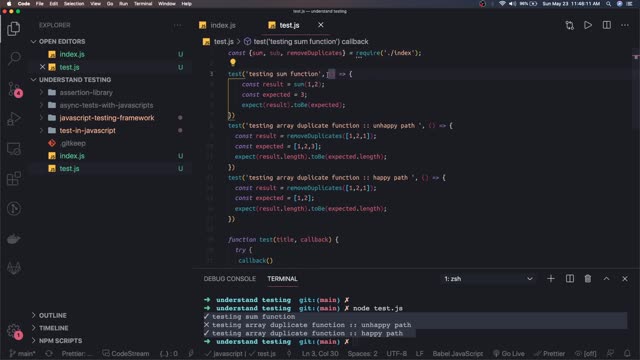Viewport: 640px width, 360px height.
Task: Click Babel JavaScript language mode
Action: [458, 353]
